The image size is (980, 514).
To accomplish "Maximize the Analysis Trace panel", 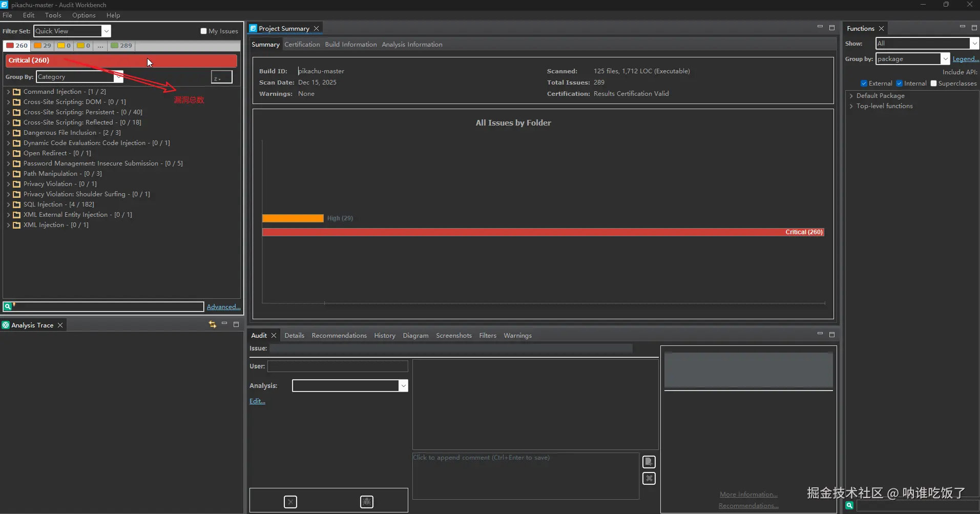I will click(236, 324).
